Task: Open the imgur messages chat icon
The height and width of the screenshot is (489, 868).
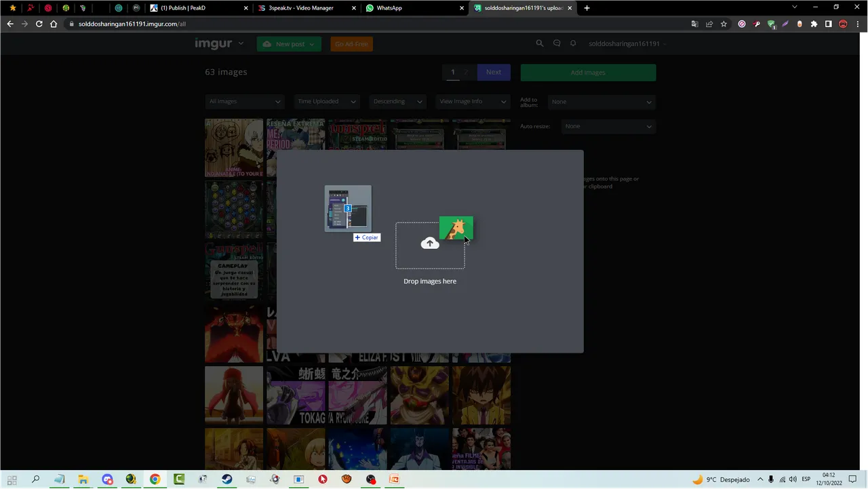Action: (557, 43)
